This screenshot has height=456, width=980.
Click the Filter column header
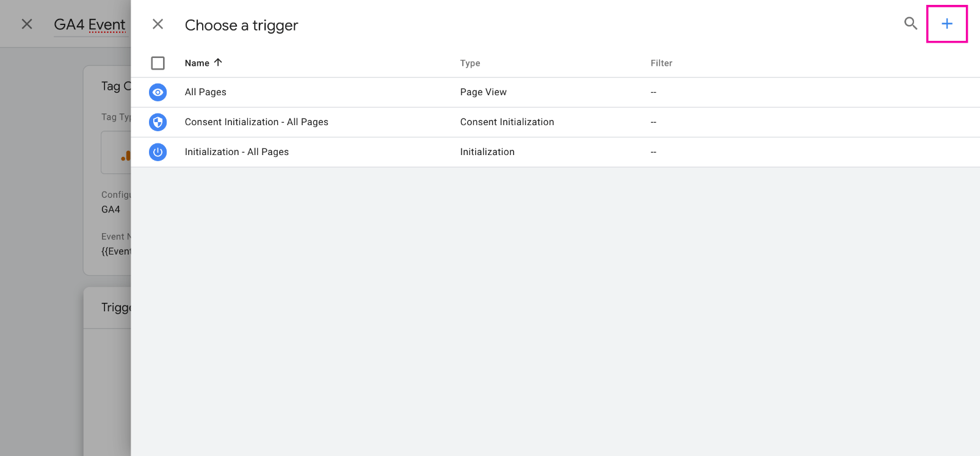[661, 63]
